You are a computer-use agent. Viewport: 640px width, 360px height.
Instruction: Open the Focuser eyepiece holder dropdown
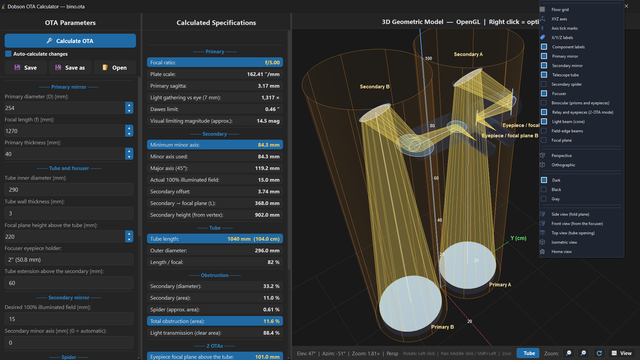coord(69,260)
